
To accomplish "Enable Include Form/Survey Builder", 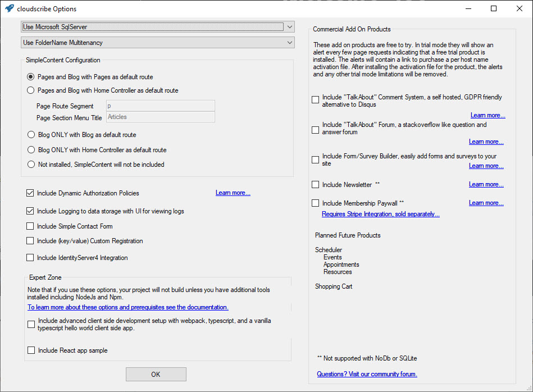I will (316, 160).
